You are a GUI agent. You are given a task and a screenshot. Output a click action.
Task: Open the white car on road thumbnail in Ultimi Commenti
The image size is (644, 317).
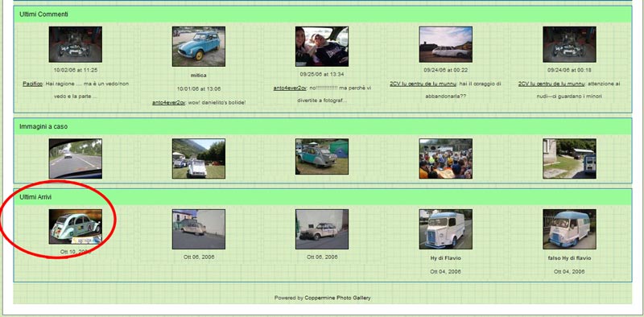446,44
